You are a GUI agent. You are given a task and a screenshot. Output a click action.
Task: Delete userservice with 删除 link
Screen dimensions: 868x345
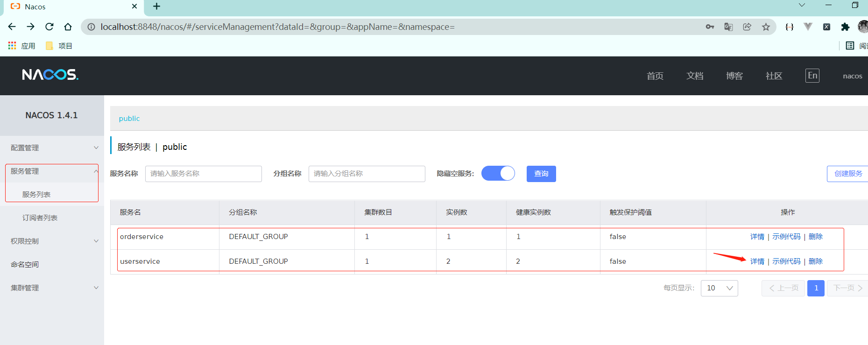pyautogui.click(x=816, y=261)
